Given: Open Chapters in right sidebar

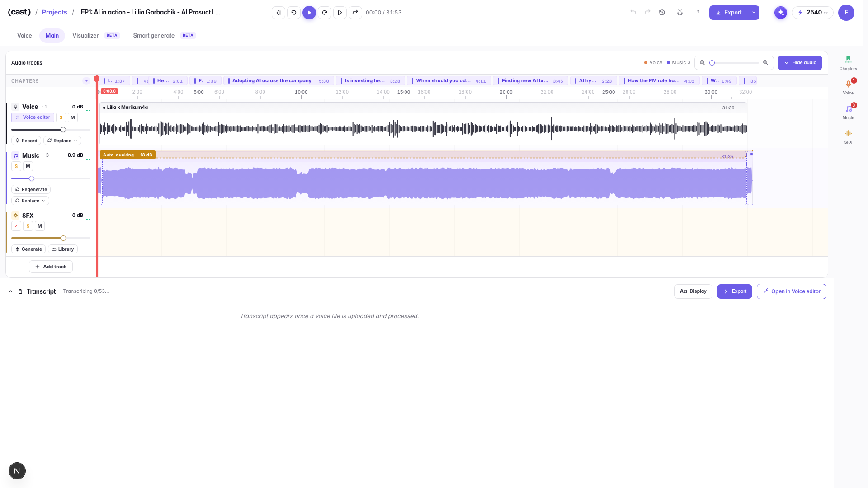Looking at the screenshot, I should pyautogui.click(x=848, y=63).
